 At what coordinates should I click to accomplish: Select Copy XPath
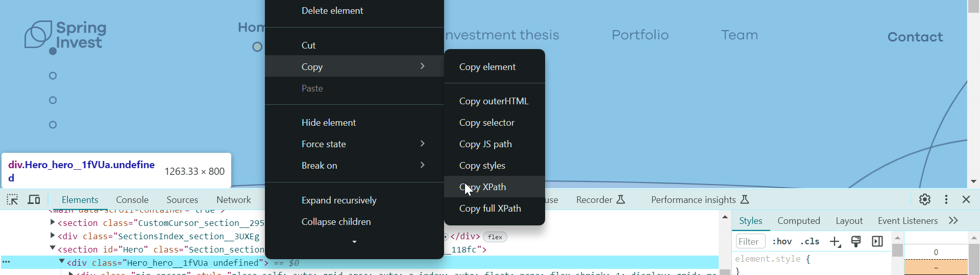pos(495,187)
